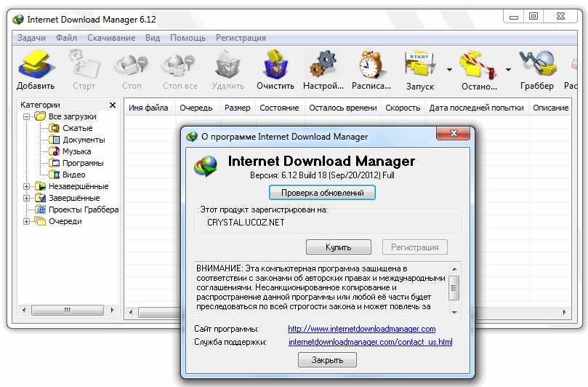
Task: Open the Скачивание menu
Action: [x=111, y=38]
